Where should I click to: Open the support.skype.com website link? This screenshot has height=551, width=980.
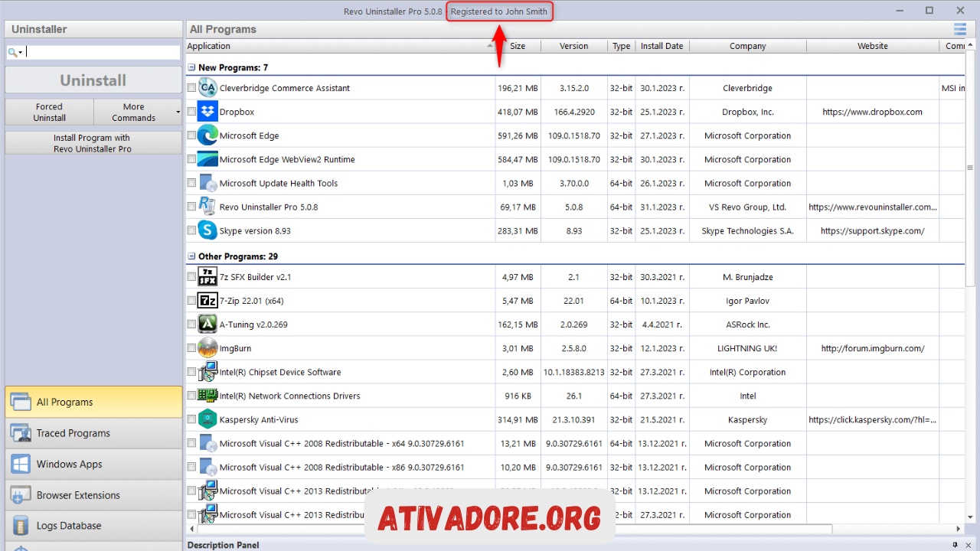872,230
